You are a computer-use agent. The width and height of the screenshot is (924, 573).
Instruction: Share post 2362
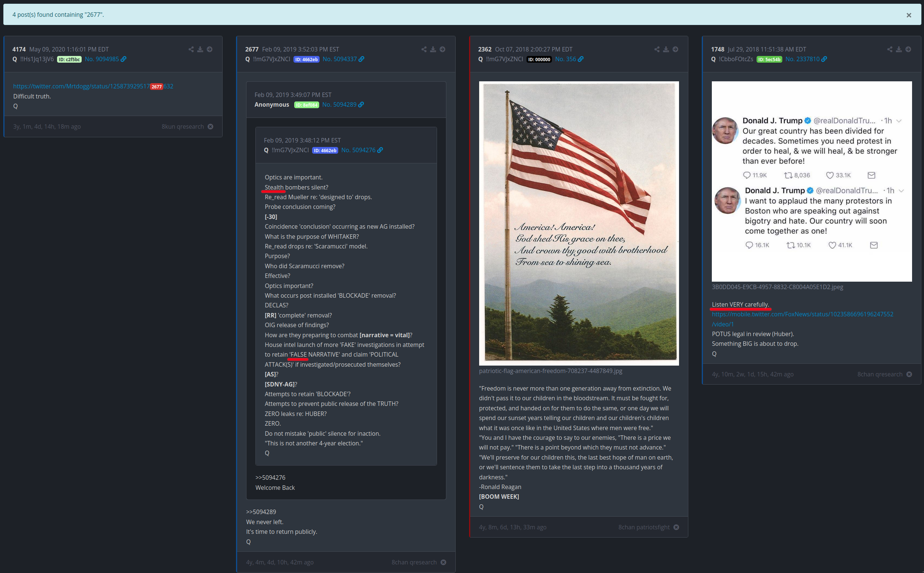point(657,49)
